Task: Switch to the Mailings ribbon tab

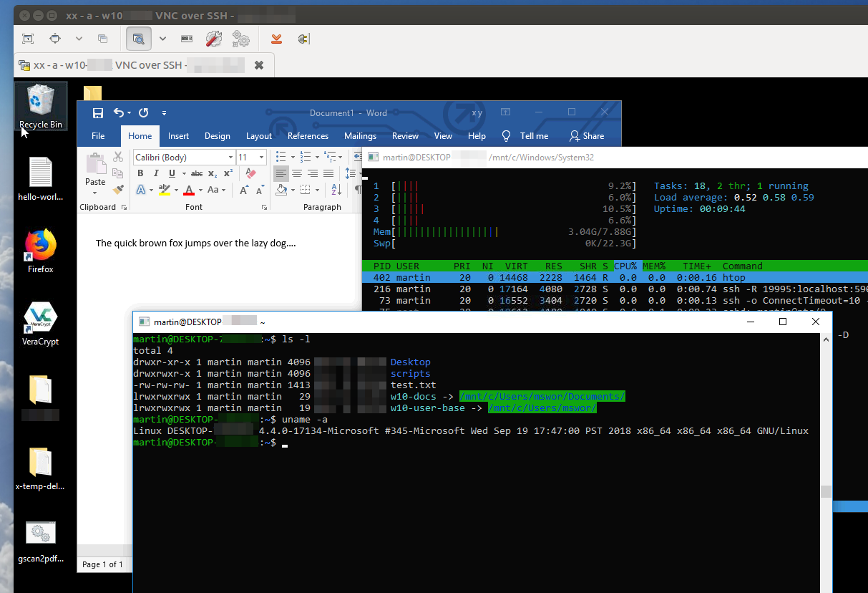Action: point(360,136)
